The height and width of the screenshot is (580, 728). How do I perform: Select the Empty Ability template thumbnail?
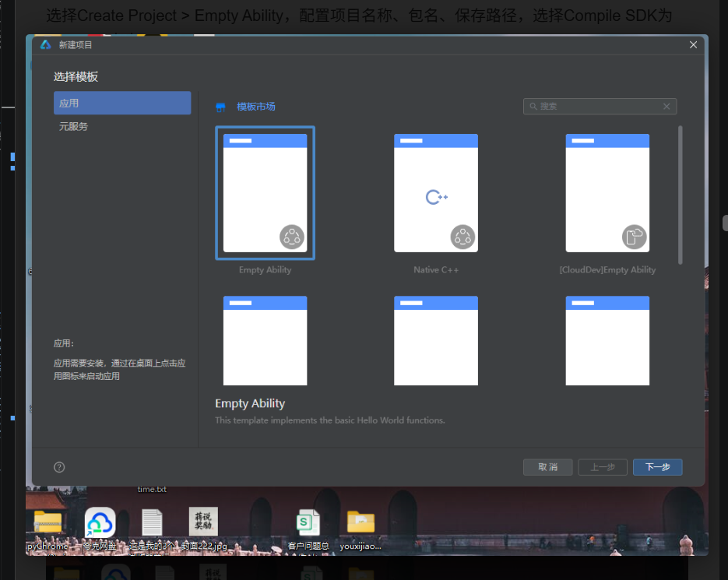pos(265,193)
